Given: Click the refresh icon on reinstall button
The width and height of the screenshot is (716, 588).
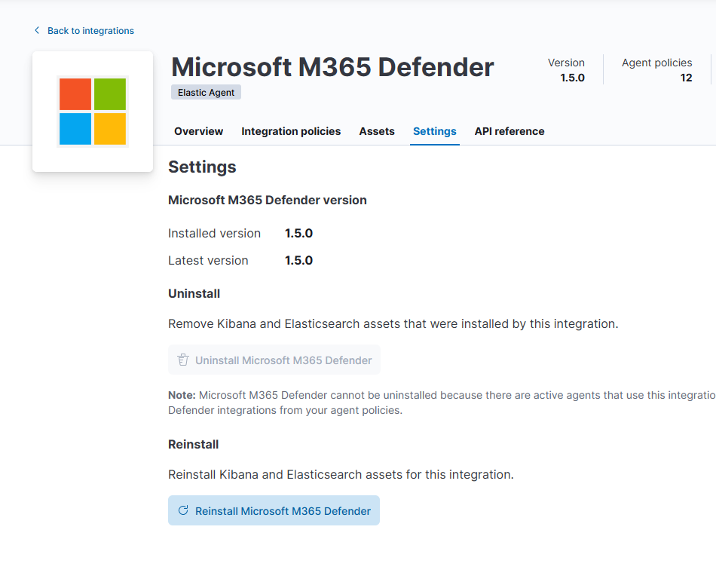Looking at the screenshot, I should click(183, 510).
